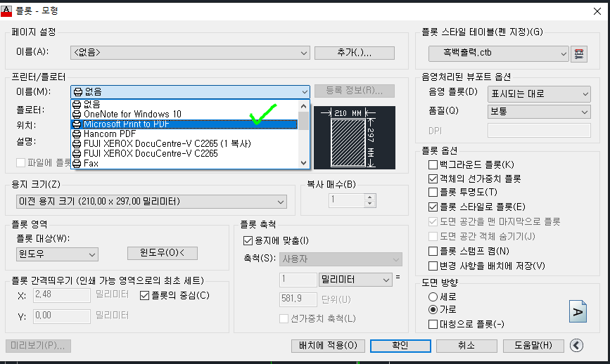Viewport: 610px width, 364px height.
Task: Select Fax in the printer list
Action: click(x=184, y=164)
